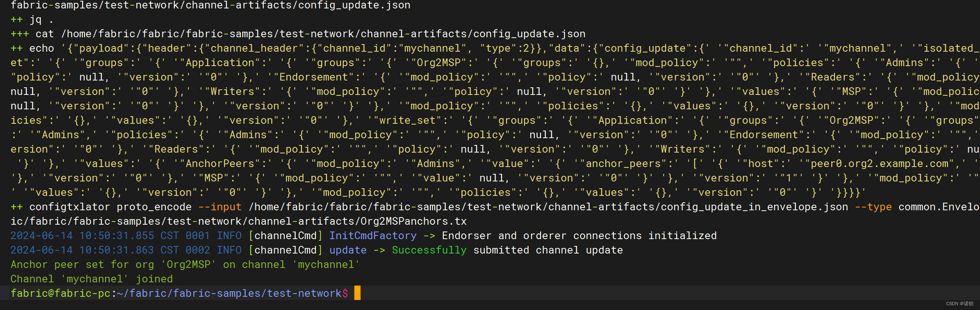The image size is (980, 310).
Task: Click '0002 INFO' in the second log line
Action: tap(213, 250)
